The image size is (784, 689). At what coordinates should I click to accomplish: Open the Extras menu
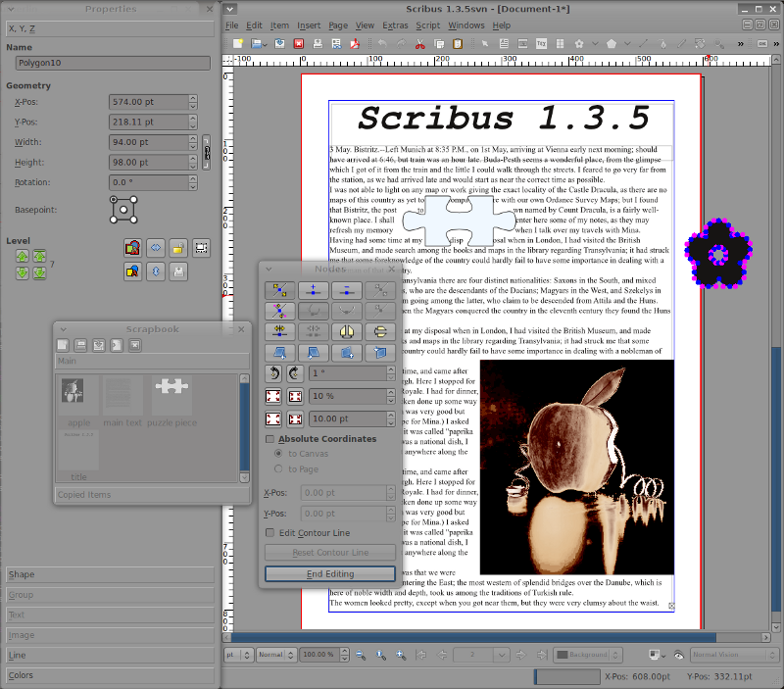(x=395, y=25)
